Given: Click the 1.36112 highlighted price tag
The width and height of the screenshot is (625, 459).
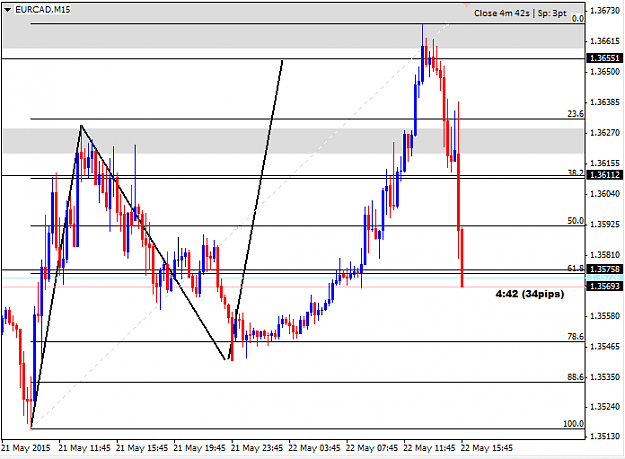Looking at the screenshot, I should pyautogui.click(x=605, y=175).
